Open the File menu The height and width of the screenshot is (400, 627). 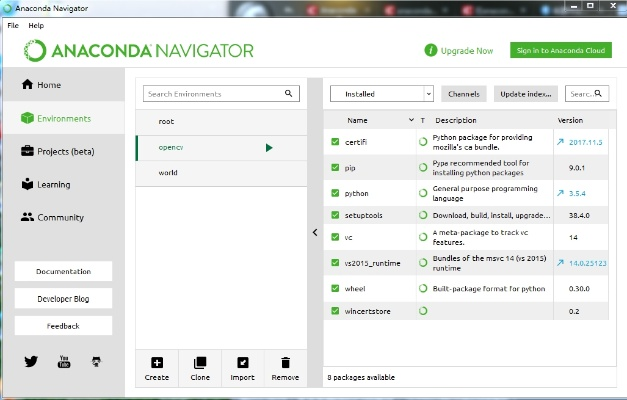[x=13, y=25]
